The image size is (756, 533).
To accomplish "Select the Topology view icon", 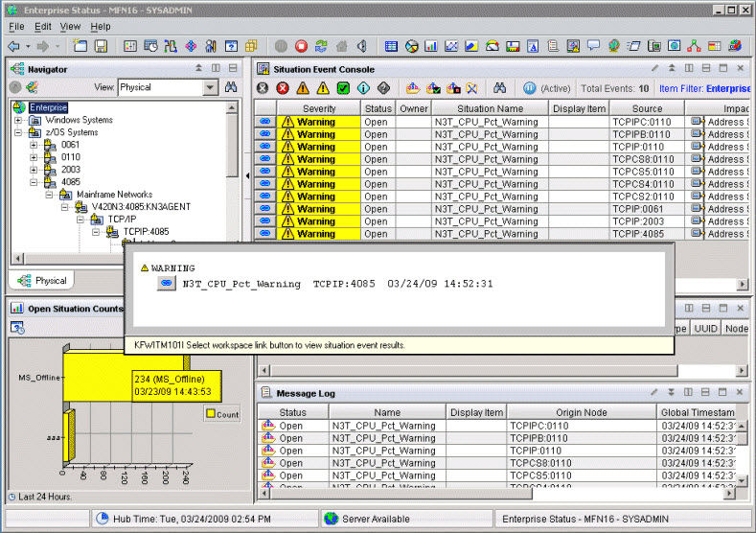I will 694,46.
